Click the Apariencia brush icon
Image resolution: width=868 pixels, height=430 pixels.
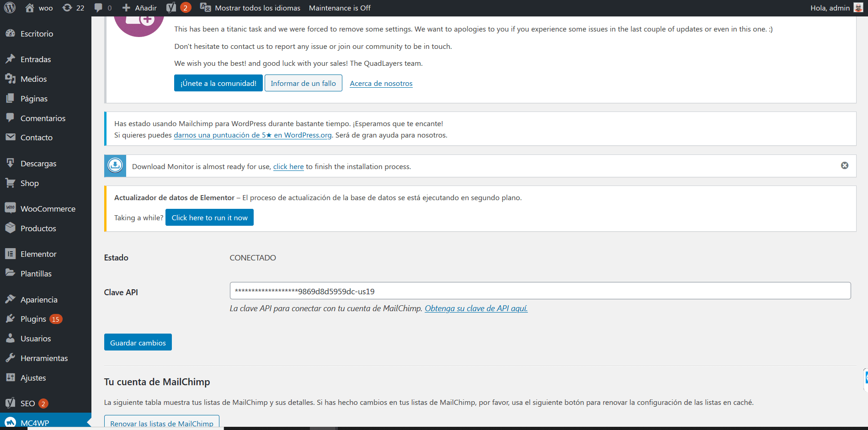point(10,299)
